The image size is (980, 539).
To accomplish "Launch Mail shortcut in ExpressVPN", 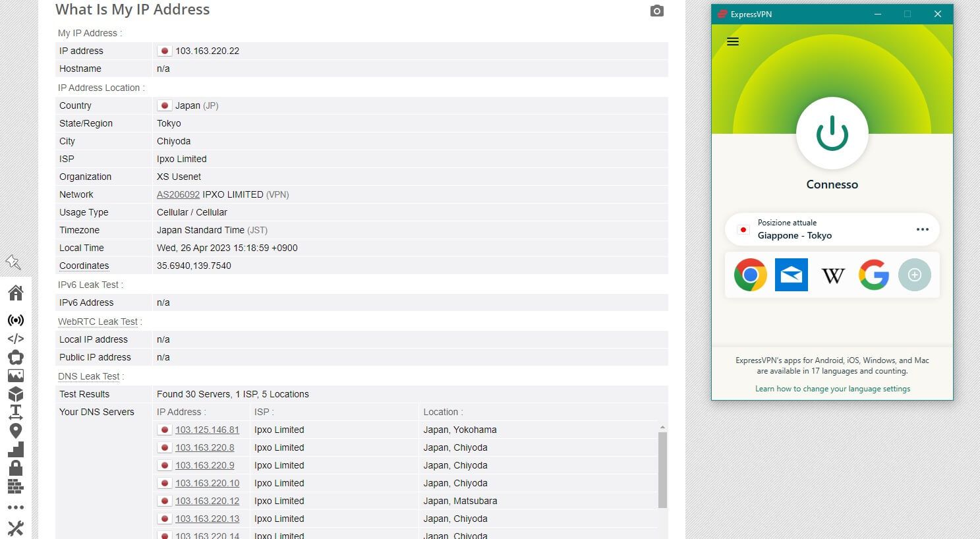I will click(792, 275).
